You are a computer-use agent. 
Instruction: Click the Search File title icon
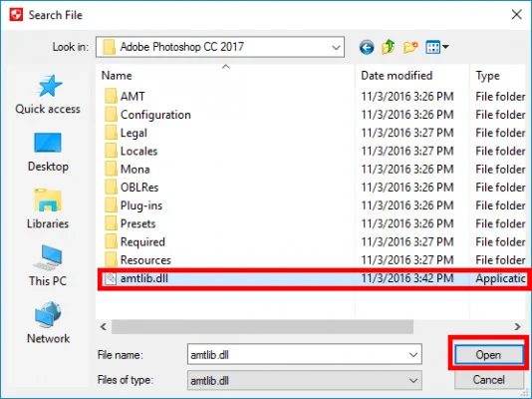pos(16,15)
